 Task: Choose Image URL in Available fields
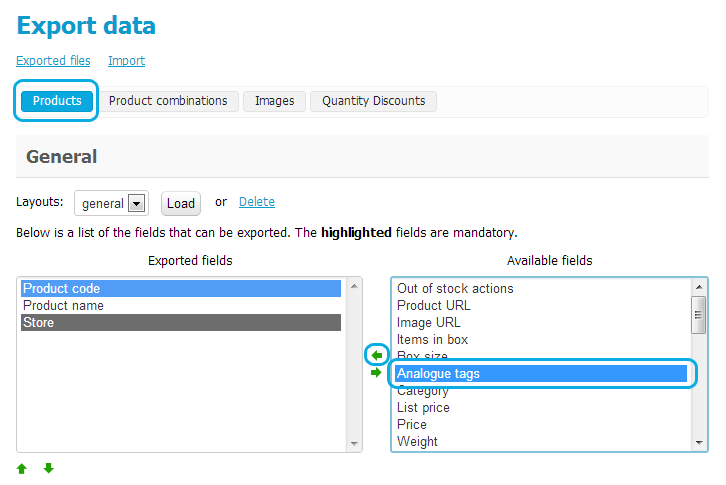428,323
